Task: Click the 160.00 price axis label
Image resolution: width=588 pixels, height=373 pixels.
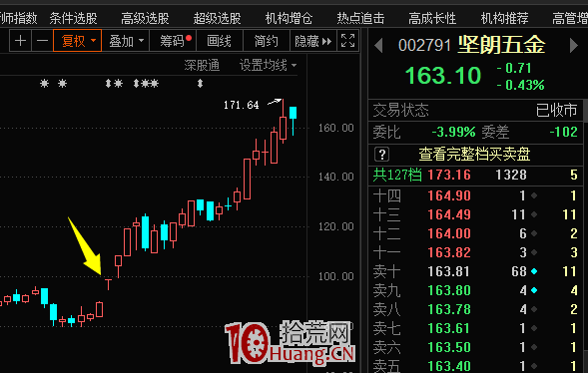Action: (x=336, y=128)
